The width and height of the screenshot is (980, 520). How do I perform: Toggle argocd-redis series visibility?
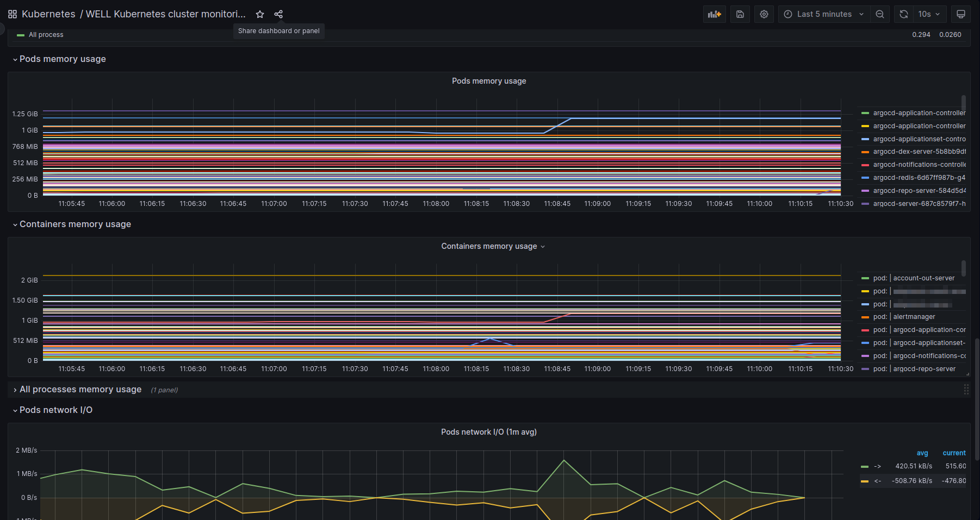[919, 178]
